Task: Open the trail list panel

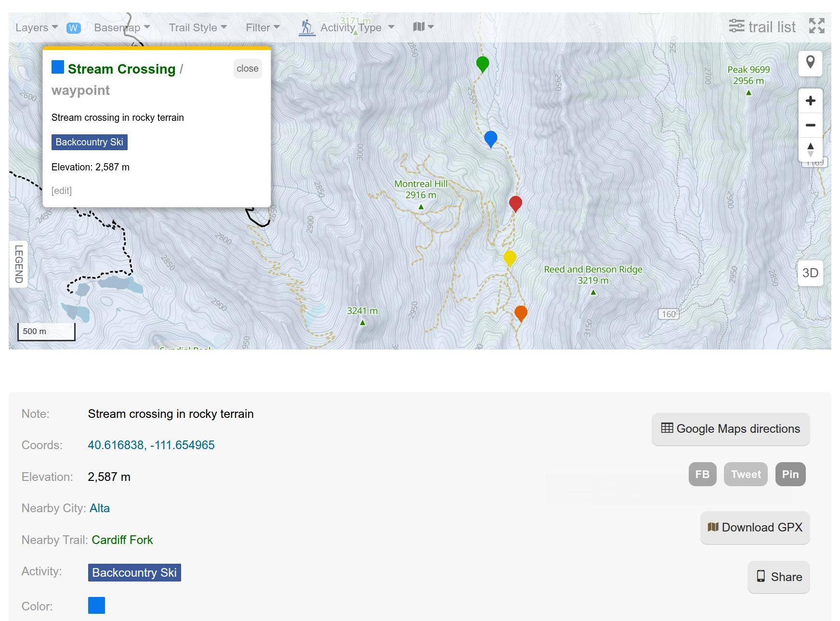Action: [762, 27]
